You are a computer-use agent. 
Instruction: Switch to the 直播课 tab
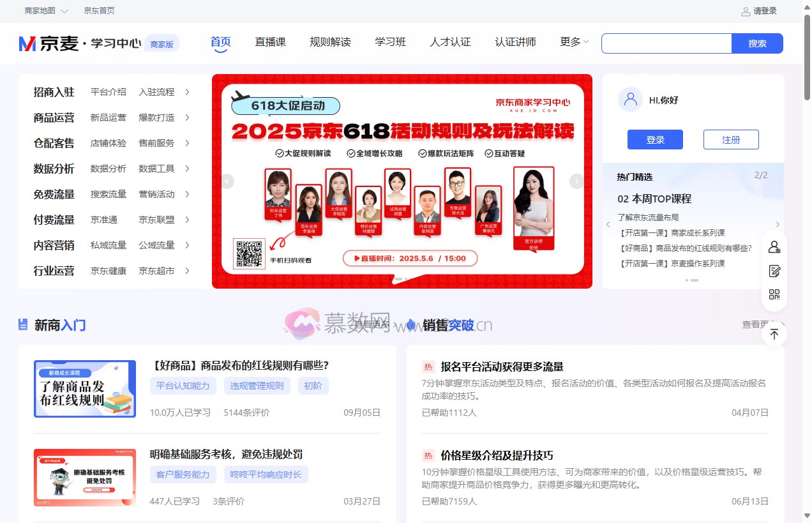[x=270, y=42]
